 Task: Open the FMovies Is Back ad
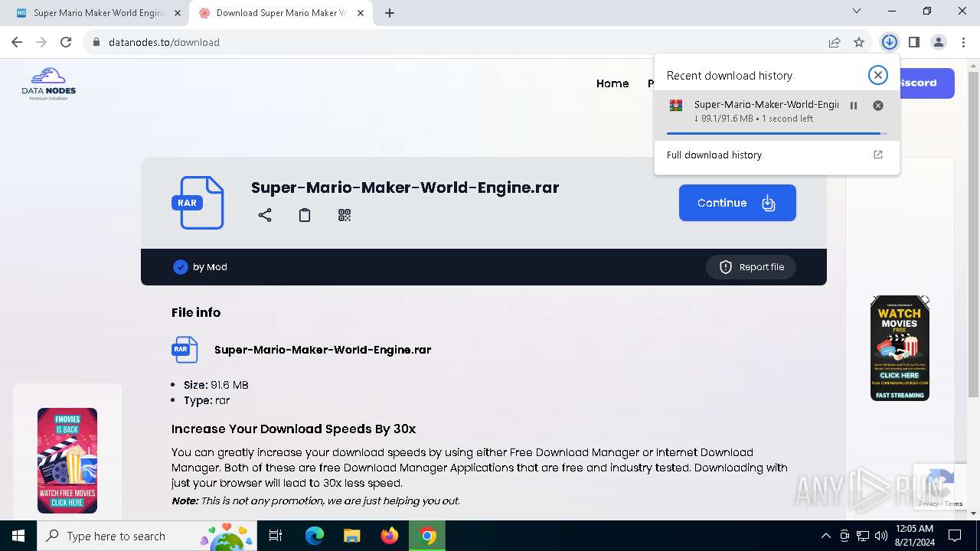(67, 460)
